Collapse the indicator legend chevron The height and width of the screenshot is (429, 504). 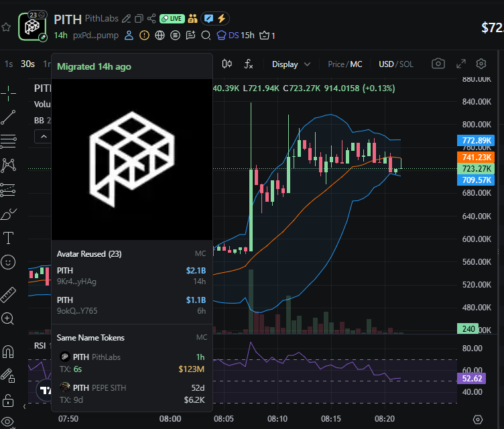[x=44, y=137]
